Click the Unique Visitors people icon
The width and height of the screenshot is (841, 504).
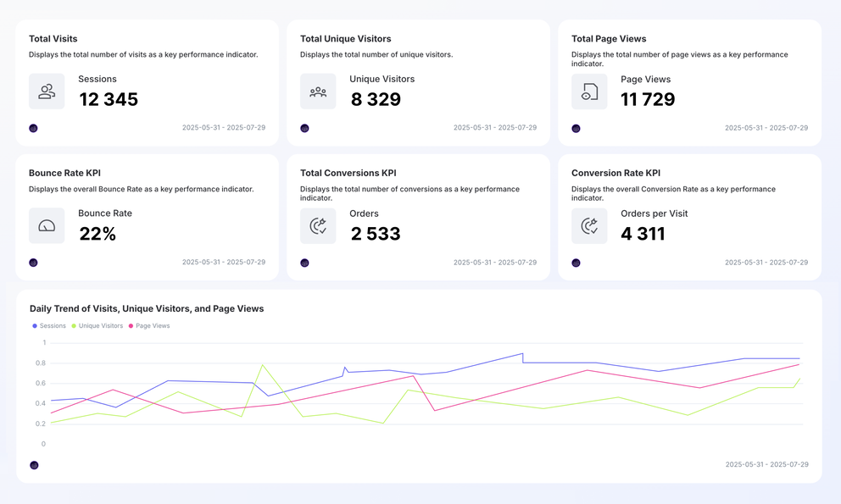click(318, 91)
